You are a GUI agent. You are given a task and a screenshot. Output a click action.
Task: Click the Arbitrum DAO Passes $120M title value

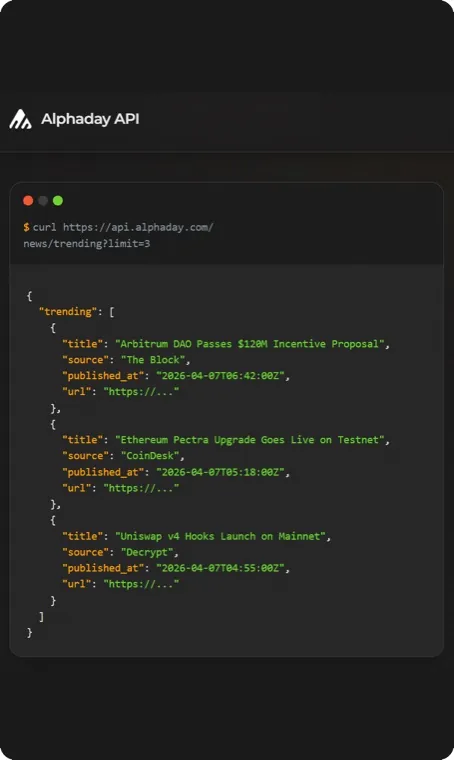click(250, 344)
